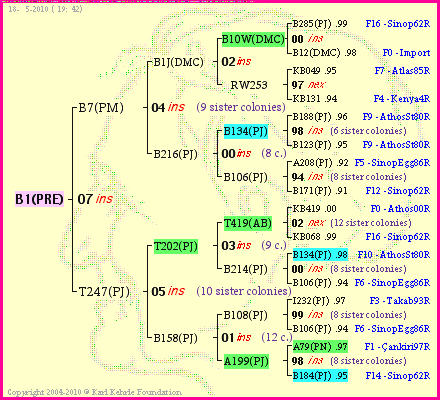Click the 18- 5-2010 date stamp

point(45,9)
